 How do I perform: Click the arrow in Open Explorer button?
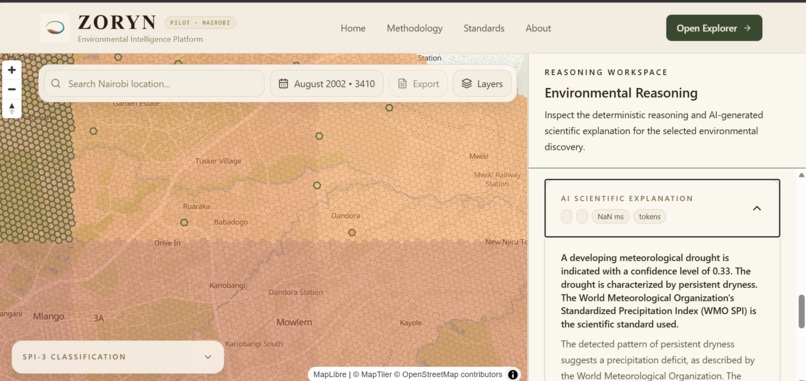click(x=747, y=28)
